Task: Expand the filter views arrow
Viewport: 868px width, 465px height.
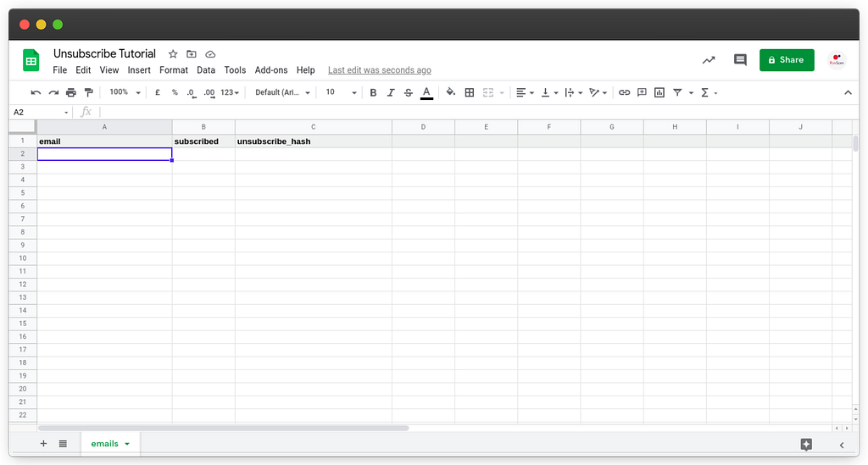Action: coord(691,93)
